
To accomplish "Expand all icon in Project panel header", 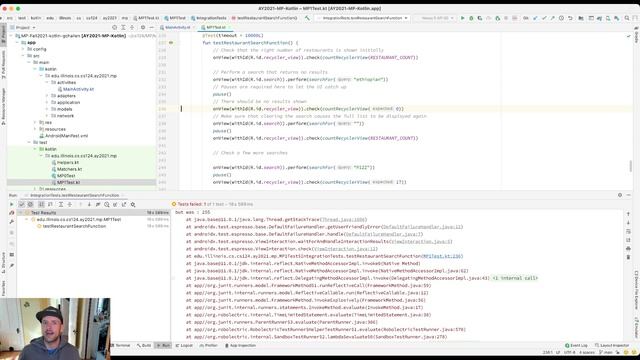I will coord(123,27).
